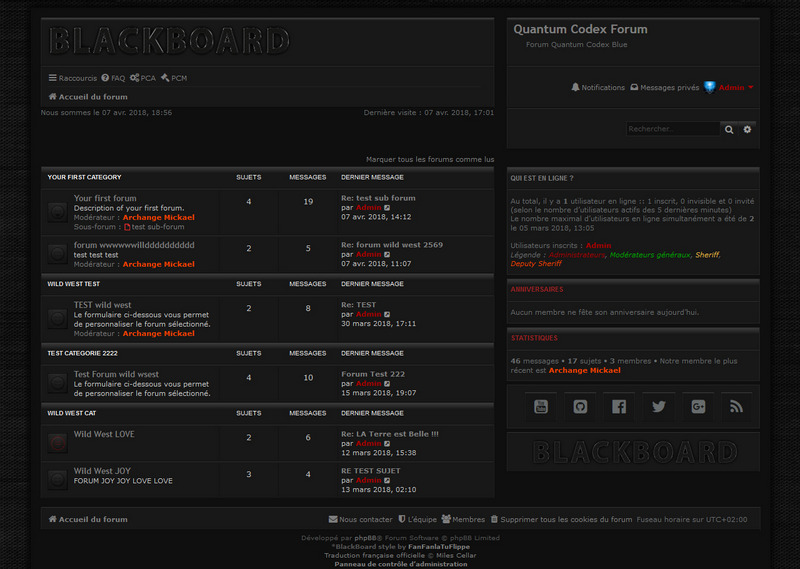Expand the Raccourcis quick links menu

click(x=73, y=78)
